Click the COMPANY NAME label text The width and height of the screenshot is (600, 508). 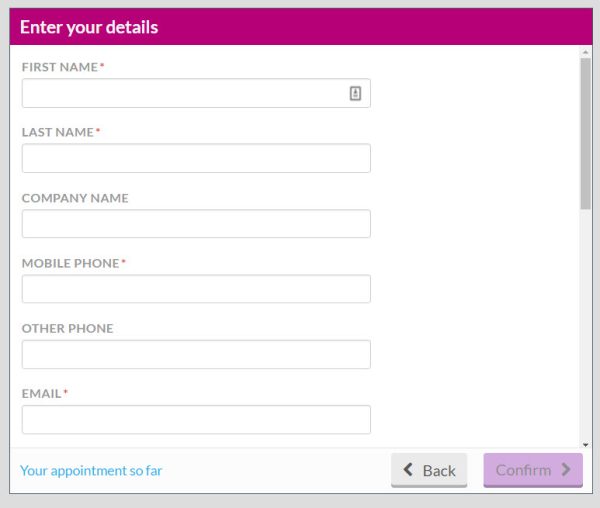tap(75, 198)
